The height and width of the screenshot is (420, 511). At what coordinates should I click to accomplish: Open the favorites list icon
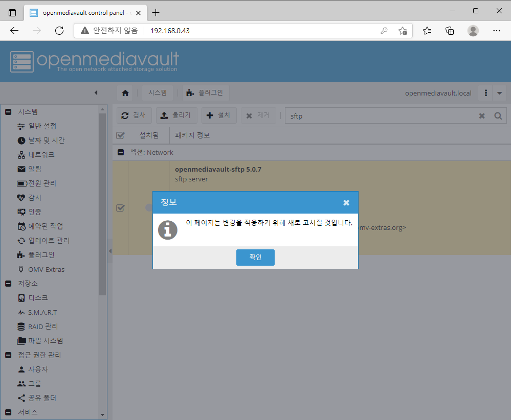(x=427, y=31)
